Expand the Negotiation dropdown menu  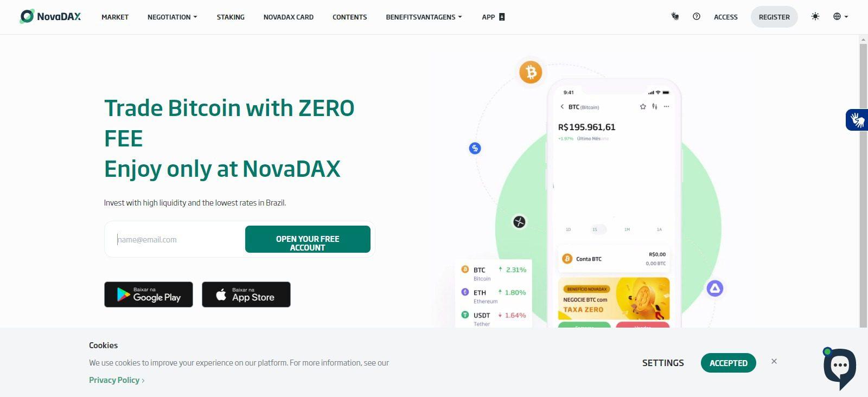point(173,17)
